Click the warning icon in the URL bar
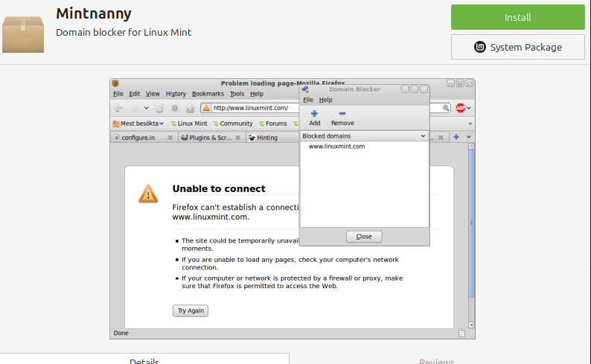Screen dimensions: 591x364 point(206,108)
